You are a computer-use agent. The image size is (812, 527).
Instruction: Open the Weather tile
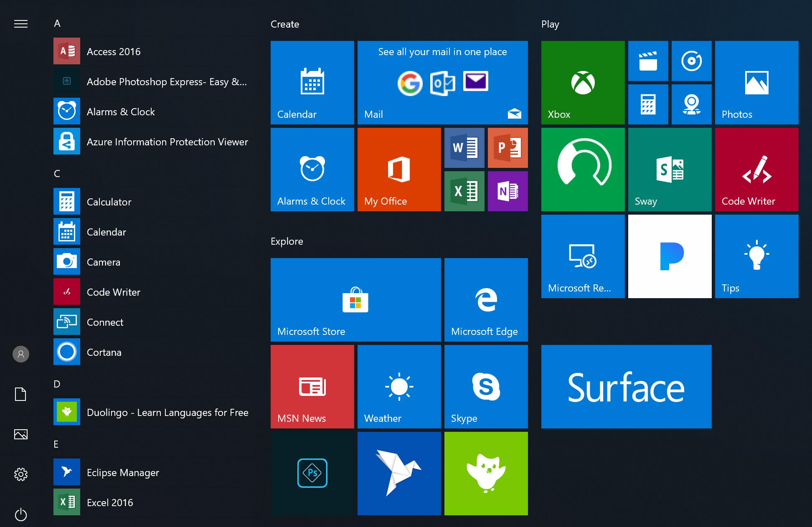coord(398,386)
